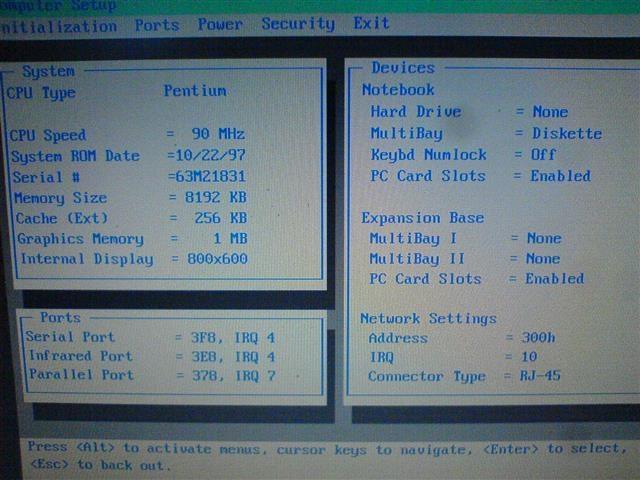The height and width of the screenshot is (480, 640).
Task: Click the help text starting with Press <Alt>
Action: (327, 456)
